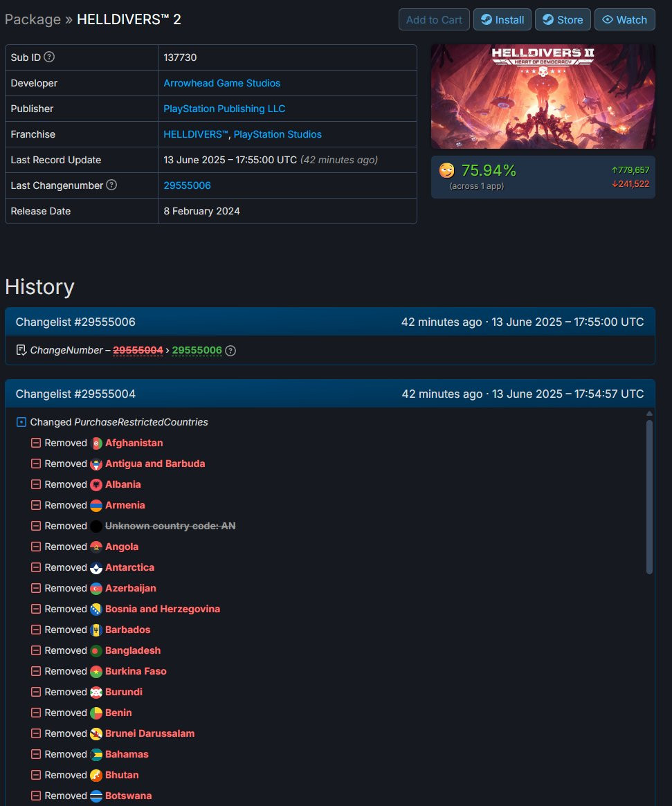Open Arrowhead Game Studios developer link
The image size is (672, 806).
[221, 83]
